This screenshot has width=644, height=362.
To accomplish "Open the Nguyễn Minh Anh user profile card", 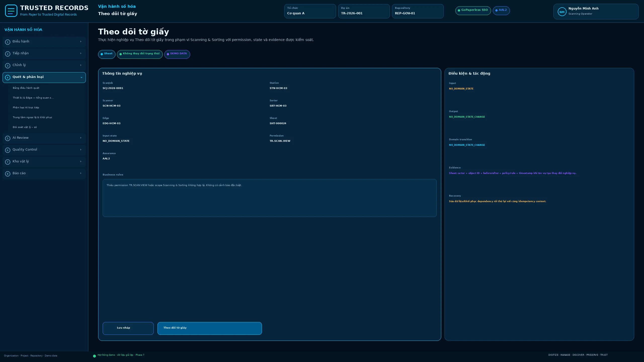I will click(596, 12).
